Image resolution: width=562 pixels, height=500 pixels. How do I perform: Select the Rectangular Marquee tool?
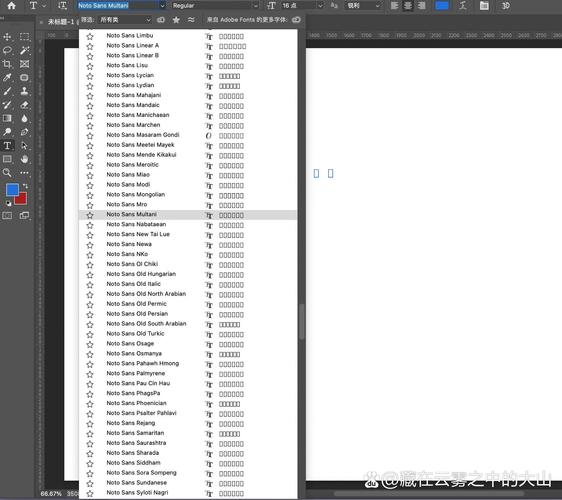(x=24, y=37)
